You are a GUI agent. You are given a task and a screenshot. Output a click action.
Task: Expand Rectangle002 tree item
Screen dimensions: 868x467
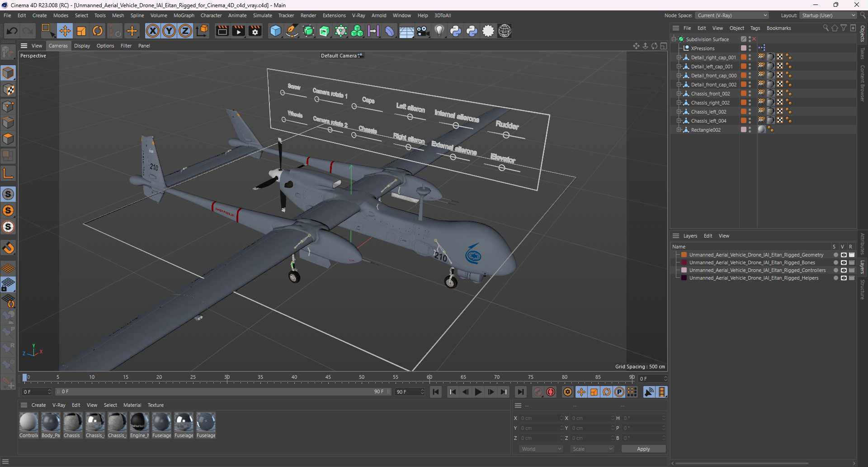pyautogui.click(x=678, y=130)
